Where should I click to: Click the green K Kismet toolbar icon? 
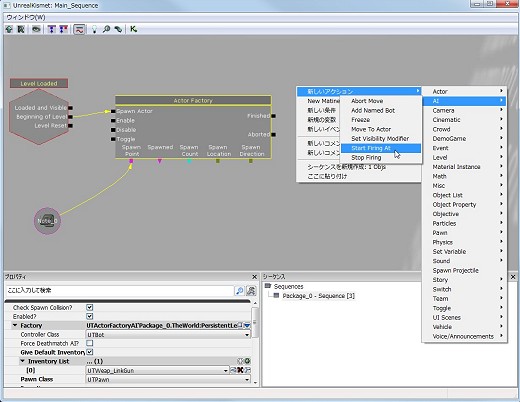(x=133, y=29)
